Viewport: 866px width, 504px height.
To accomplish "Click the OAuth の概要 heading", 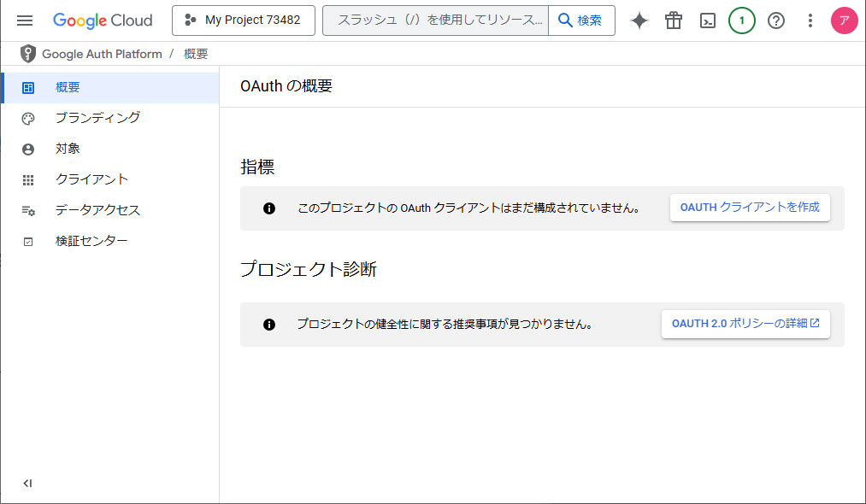I will pyautogui.click(x=286, y=86).
